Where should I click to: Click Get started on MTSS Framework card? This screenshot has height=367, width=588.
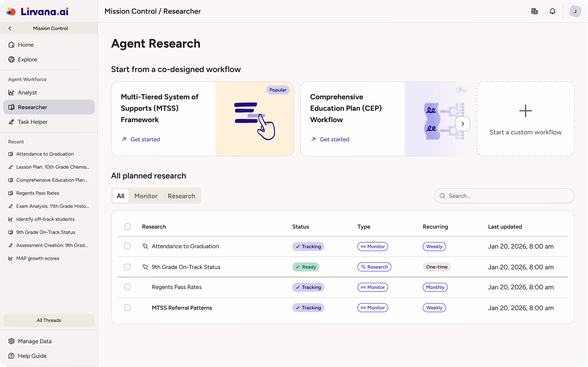tap(141, 139)
